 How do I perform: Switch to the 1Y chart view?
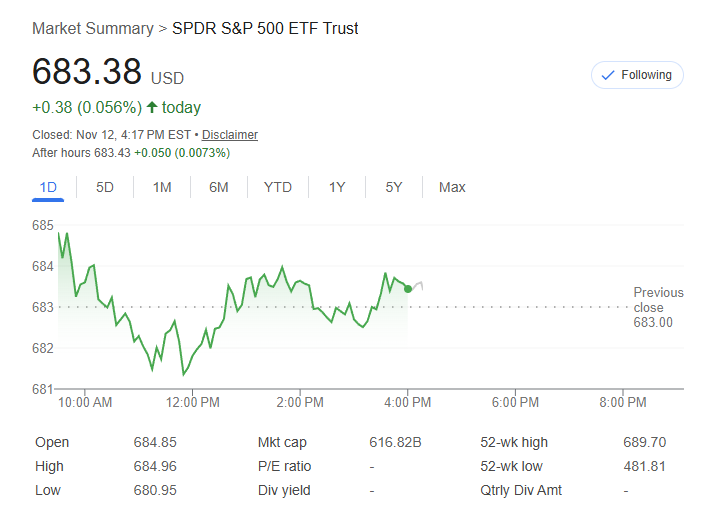(337, 187)
